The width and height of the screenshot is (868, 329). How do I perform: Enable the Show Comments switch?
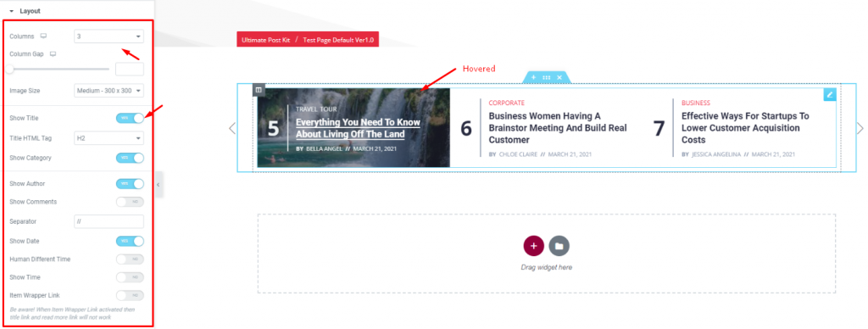[130, 202]
